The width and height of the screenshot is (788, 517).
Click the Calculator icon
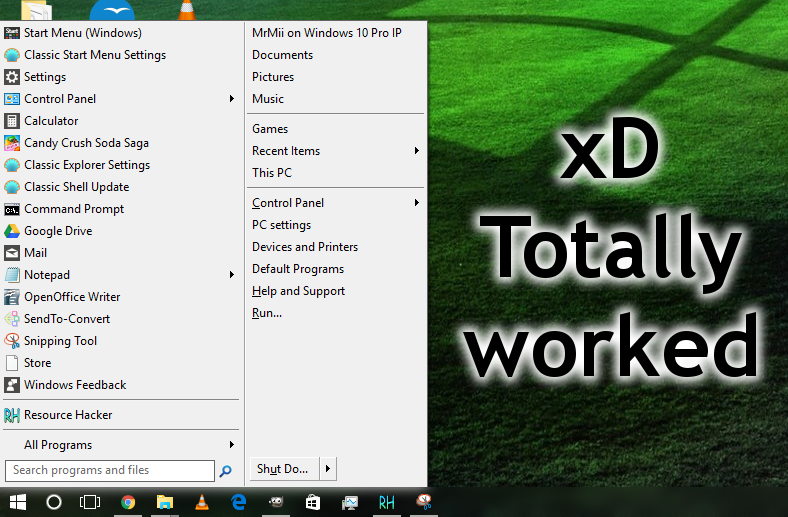point(12,121)
